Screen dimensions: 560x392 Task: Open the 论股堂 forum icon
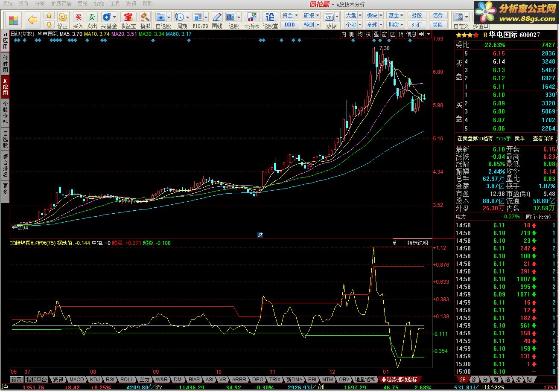click(270, 17)
